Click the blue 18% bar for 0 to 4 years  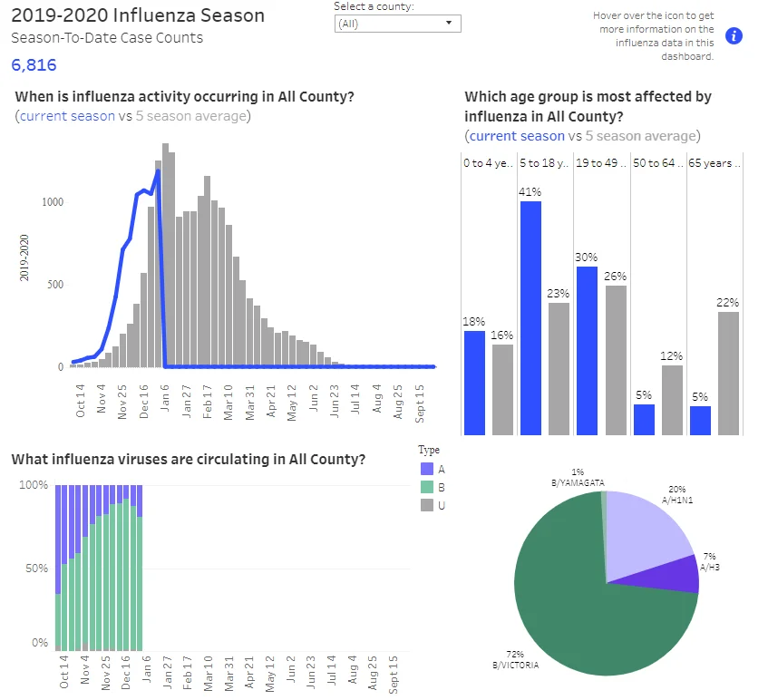[x=474, y=383]
